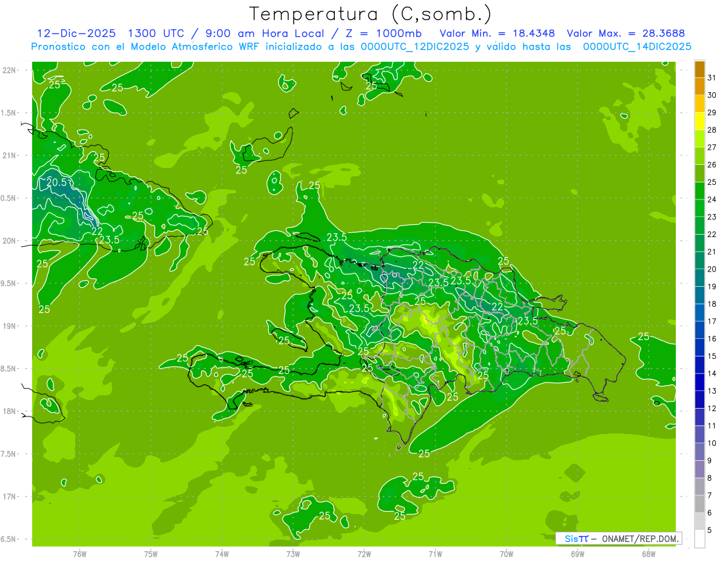Click the "20N" latitude axis label

pos(9,241)
